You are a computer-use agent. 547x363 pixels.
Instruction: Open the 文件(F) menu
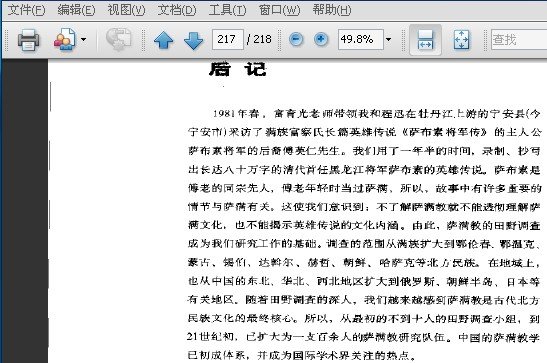point(27,10)
